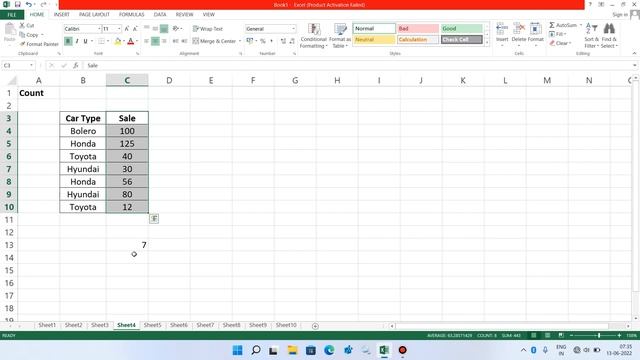640x360 pixels.
Task: Open Windows Start menu
Action: tap(237, 350)
